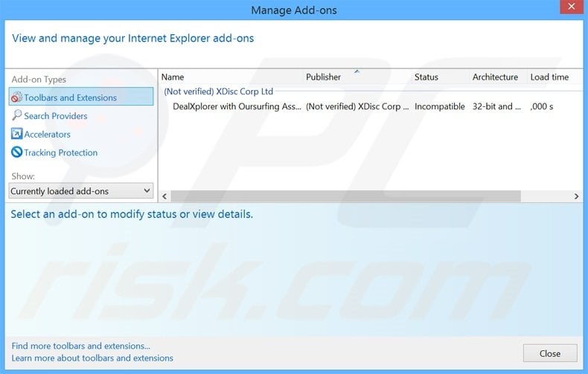Click the horizontal scrollbar right arrow
Viewport: 588px width, 374px height.
coord(576,196)
